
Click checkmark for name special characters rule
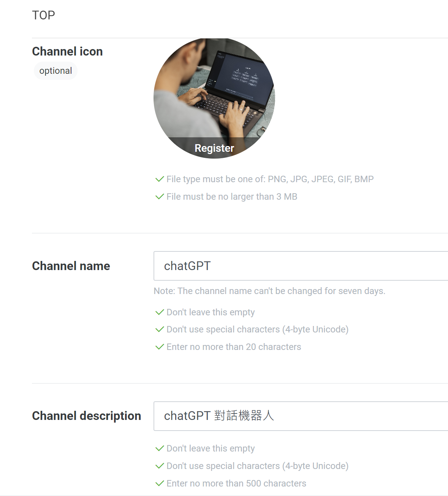(160, 329)
